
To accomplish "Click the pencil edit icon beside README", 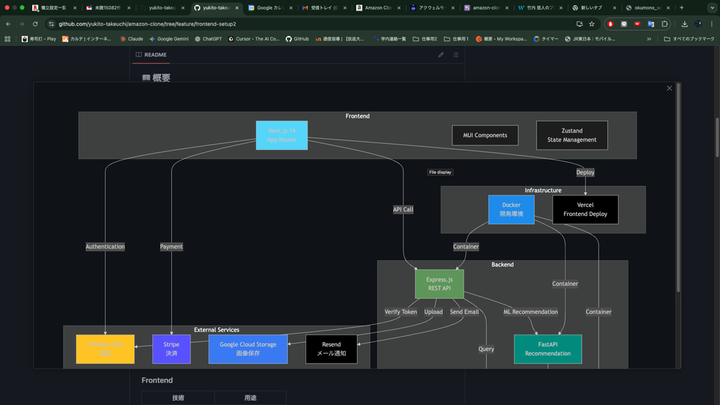I will pos(441,55).
